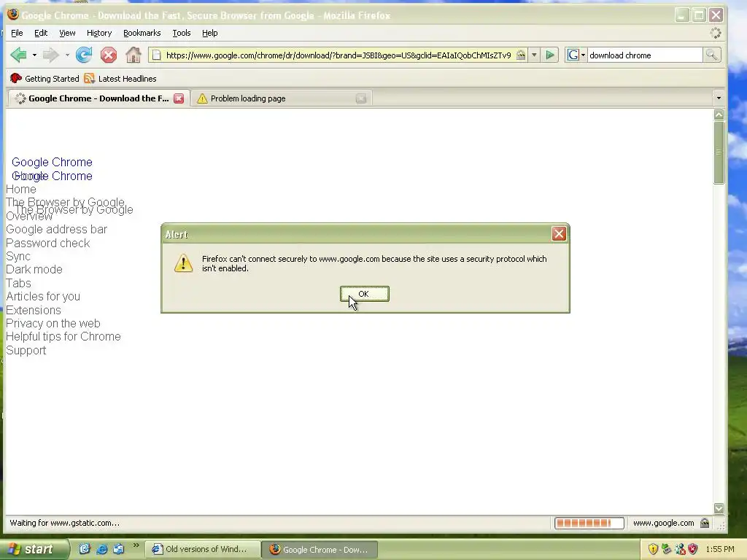Viewport: 747px width, 560px height.
Task: Click the search magnifier button
Action: [x=711, y=55]
